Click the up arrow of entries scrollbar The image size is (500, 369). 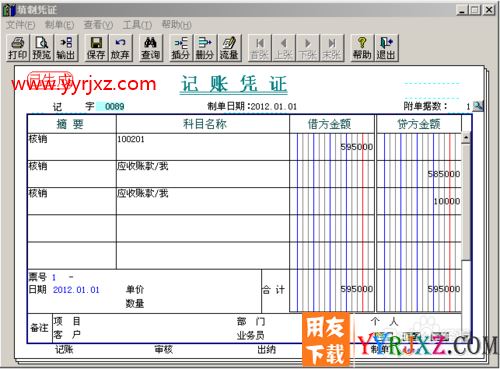(x=466, y=137)
